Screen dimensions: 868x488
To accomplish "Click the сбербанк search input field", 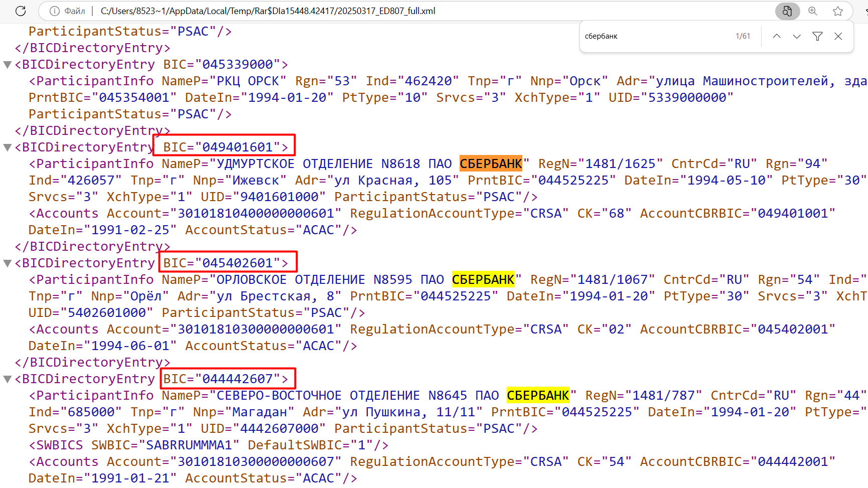I will (x=652, y=36).
